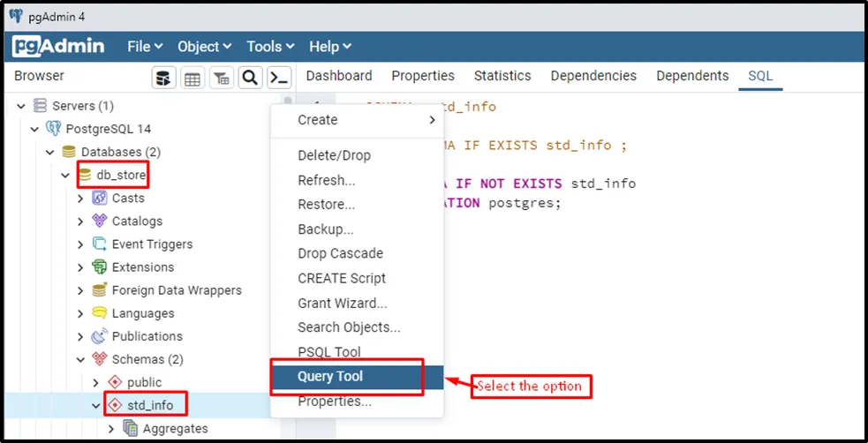Open the File menu dropdown
The height and width of the screenshot is (443, 868).
tap(145, 47)
